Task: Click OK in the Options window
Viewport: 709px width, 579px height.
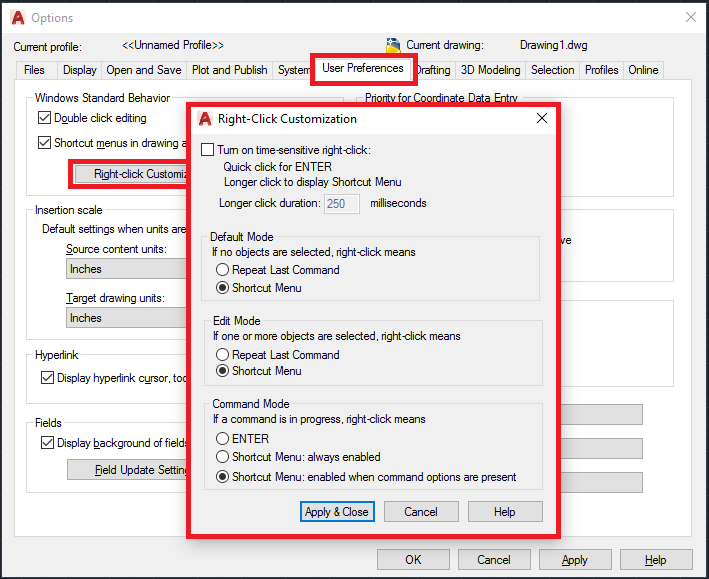Action: (x=413, y=560)
